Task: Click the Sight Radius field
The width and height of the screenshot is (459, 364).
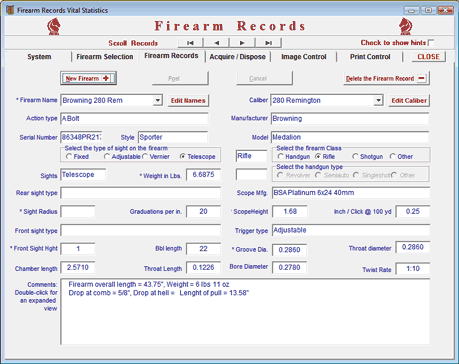Action: 78,211
